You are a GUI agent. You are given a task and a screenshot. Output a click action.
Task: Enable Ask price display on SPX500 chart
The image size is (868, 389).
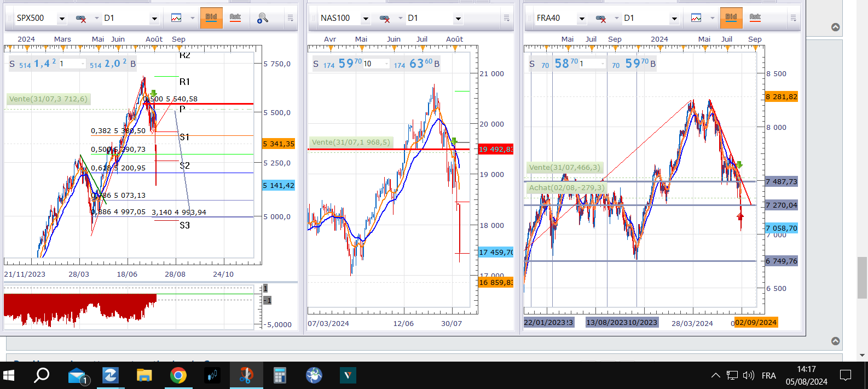pos(235,18)
